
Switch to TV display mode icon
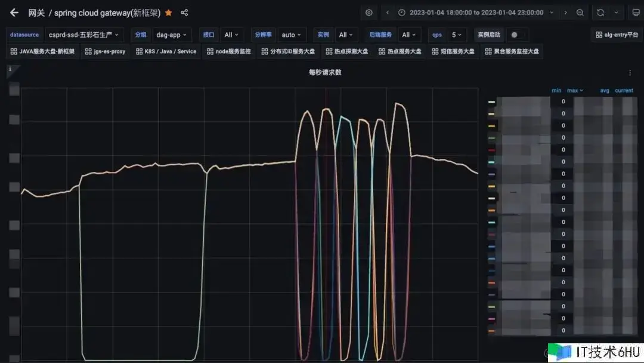(x=636, y=13)
